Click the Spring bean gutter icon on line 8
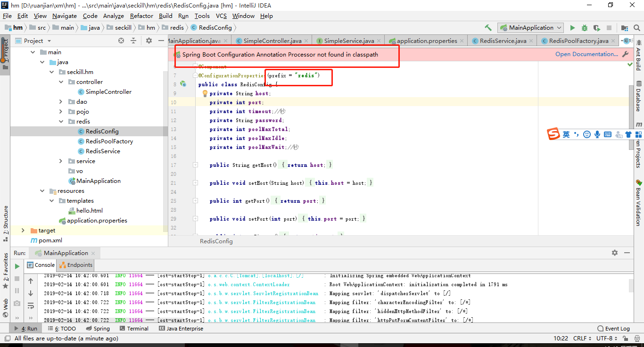The height and width of the screenshot is (347, 644). pos(183,84)
